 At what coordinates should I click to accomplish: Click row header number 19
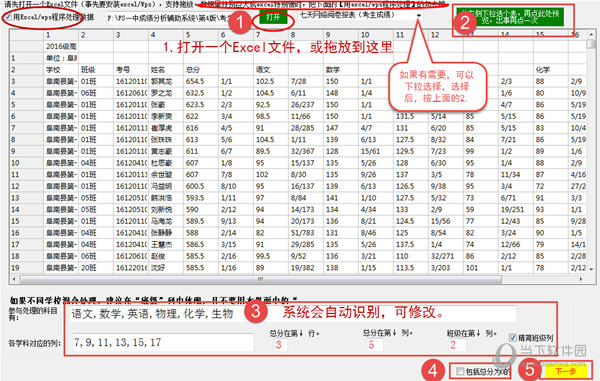27,268
